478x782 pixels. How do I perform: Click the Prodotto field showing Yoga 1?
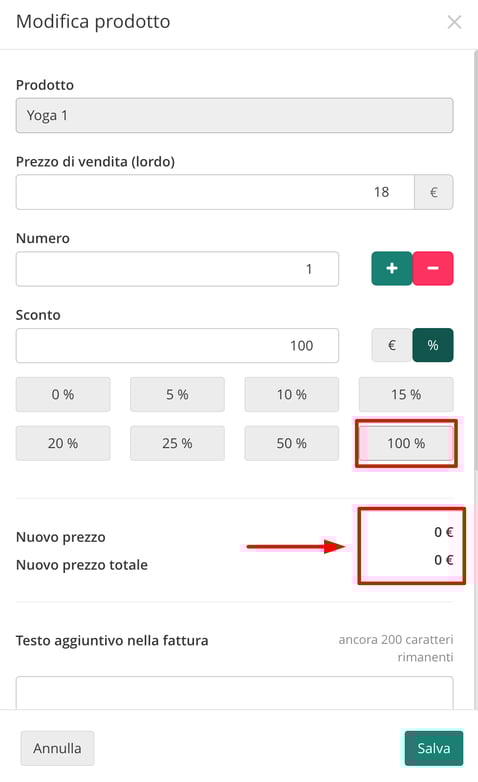click(x=235, y=115)
